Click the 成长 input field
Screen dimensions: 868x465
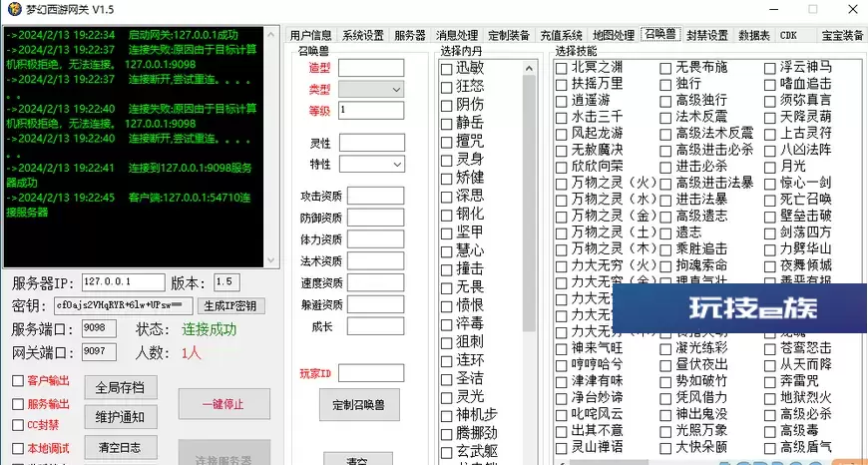[x=375, y=326]
